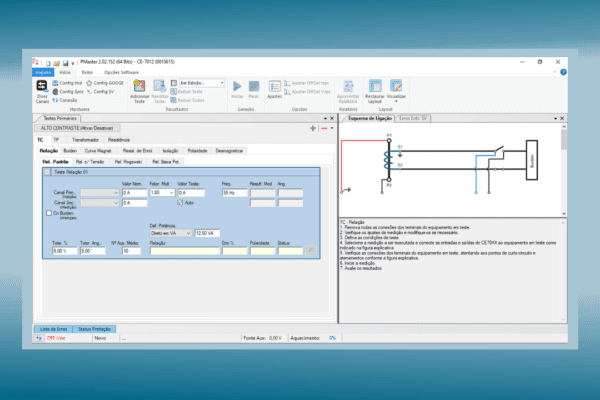Open the Def. Potência Direto em VA dropdown

171,233
